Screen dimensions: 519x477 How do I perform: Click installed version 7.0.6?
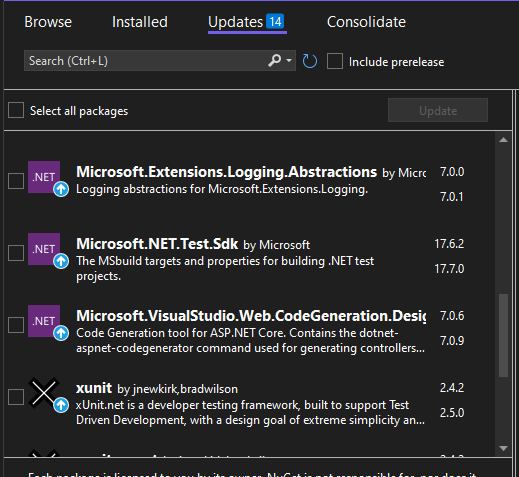pos(452,316)
